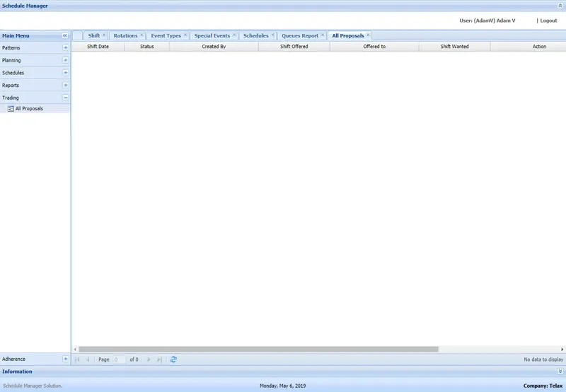Close the Schedules tab

pyautogui.click(x=272, y=35)
